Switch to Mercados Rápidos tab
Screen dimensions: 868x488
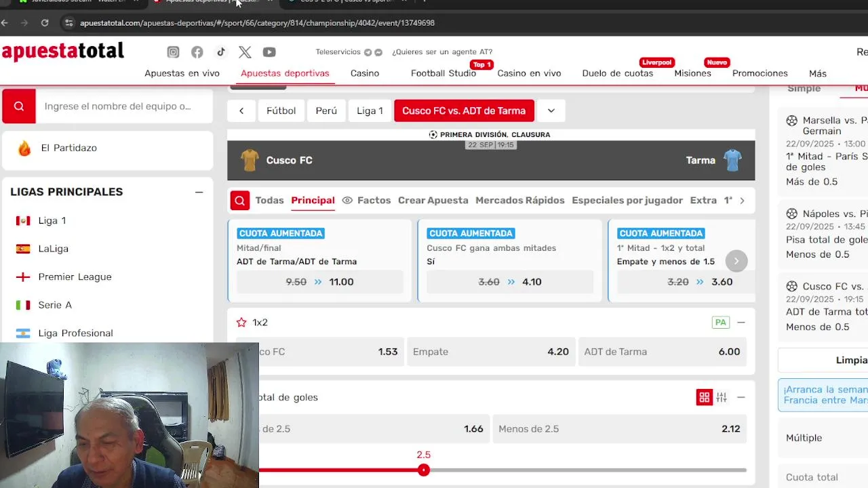point(520,201)
